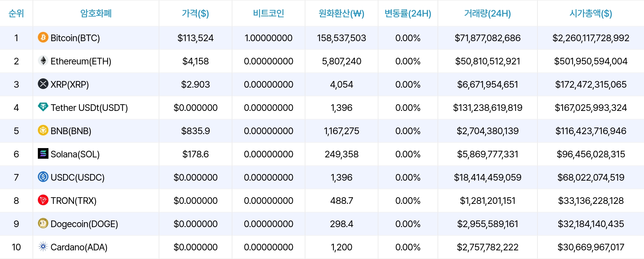
Task: Select Ethereum market cap $501,950,594,004
Action: pyautogui.click(x=591, y=61)
